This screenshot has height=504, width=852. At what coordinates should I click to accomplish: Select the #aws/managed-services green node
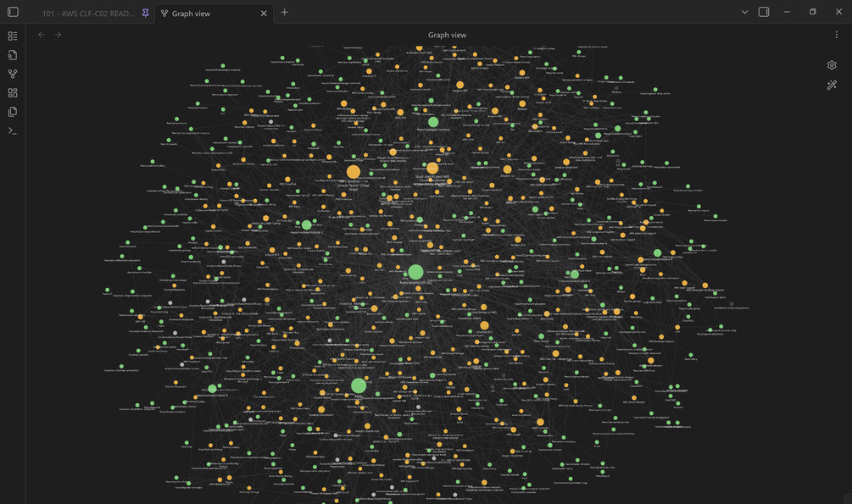pyautogui.click(x=433, y=122)
